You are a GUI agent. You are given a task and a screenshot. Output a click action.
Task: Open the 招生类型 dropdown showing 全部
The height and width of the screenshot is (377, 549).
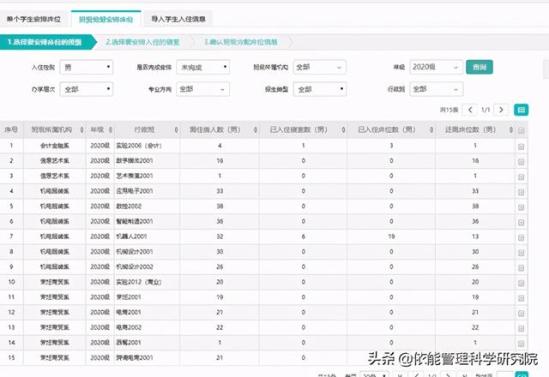(320, 89)
